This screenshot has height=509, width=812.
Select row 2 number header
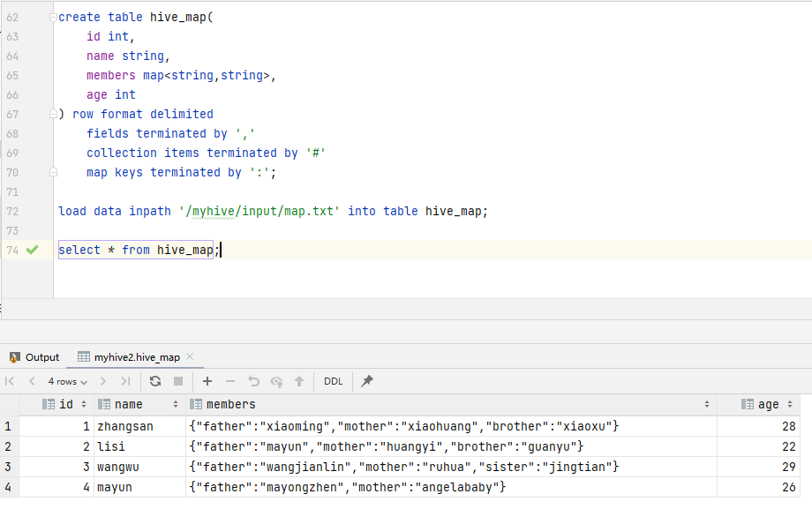pos(9,446)
